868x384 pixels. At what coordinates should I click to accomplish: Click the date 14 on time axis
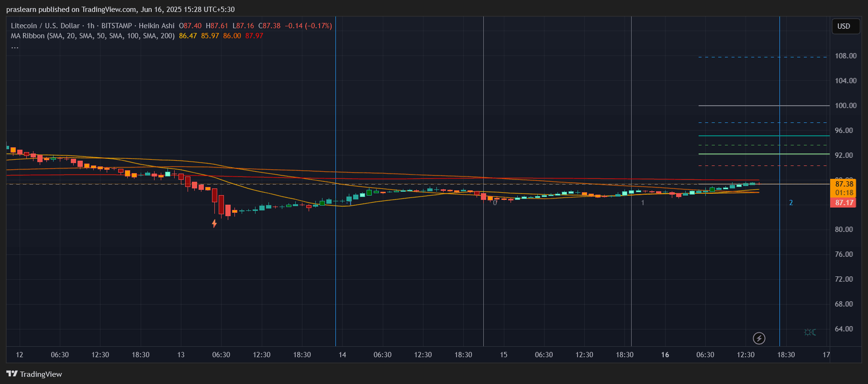click(342, 355)
